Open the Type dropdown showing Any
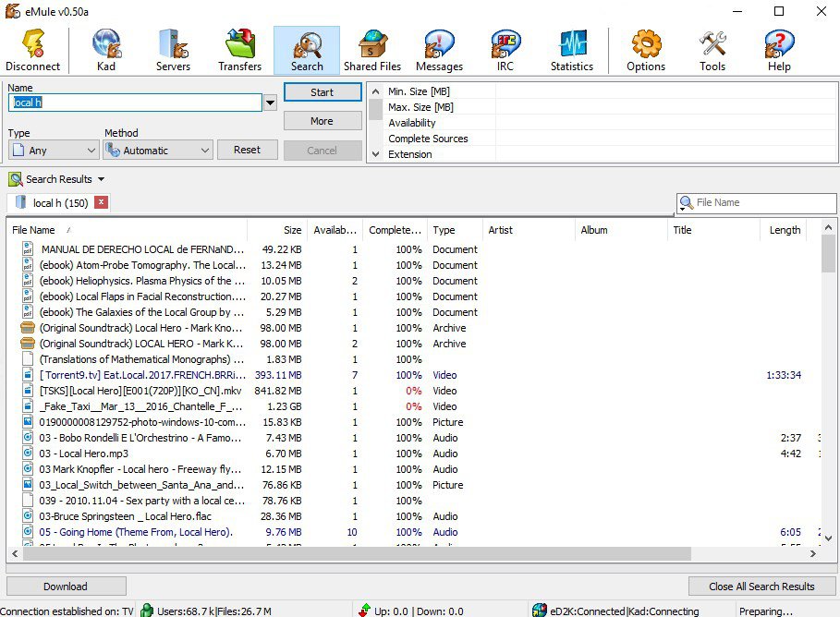The width and height of the screenshot is (840, 617). coord(54,150)
